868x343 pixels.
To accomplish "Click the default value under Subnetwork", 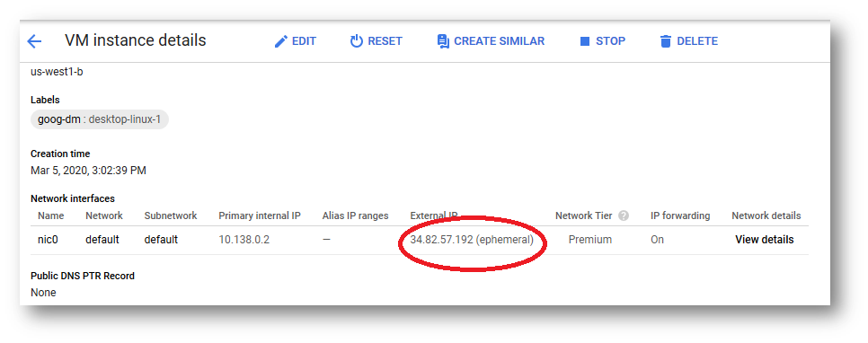I will tap(161, 240).
